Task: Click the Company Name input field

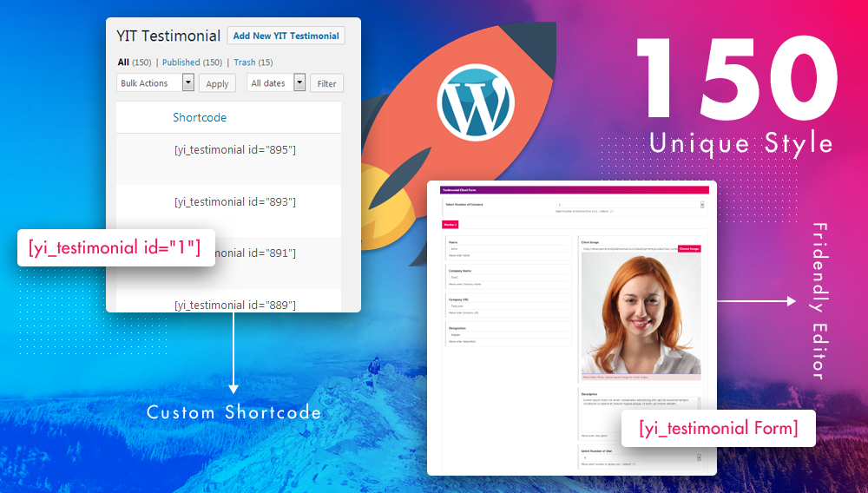Action: point(508,277)
